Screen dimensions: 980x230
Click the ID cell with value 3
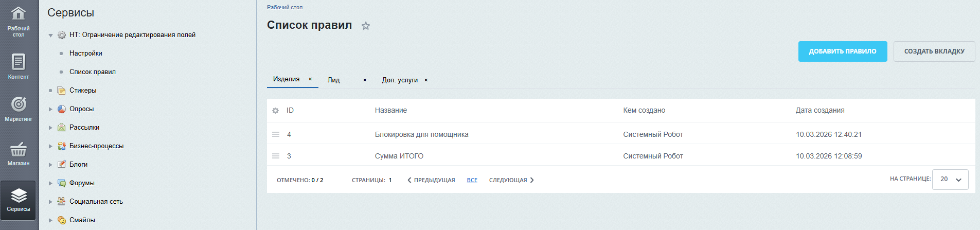(x=289, y=156)
